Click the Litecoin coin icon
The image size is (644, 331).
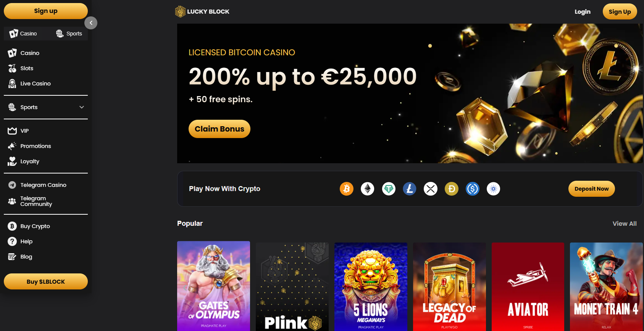410,189
